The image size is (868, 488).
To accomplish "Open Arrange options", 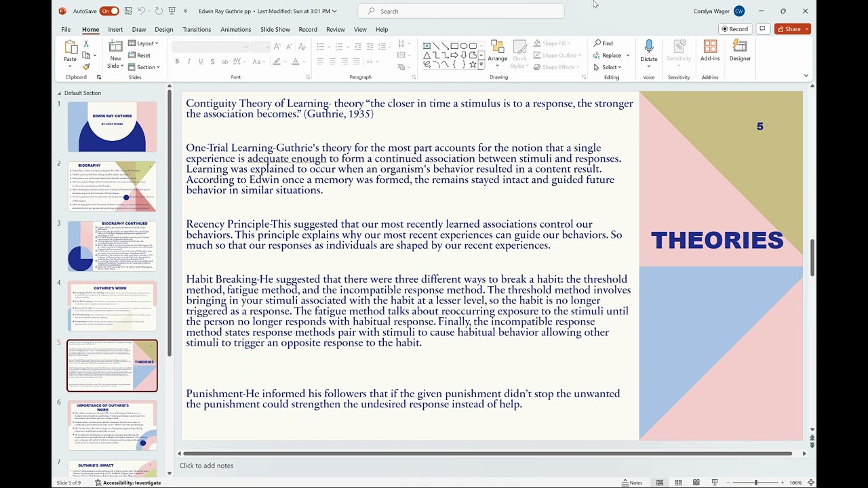I will [498, 52].
